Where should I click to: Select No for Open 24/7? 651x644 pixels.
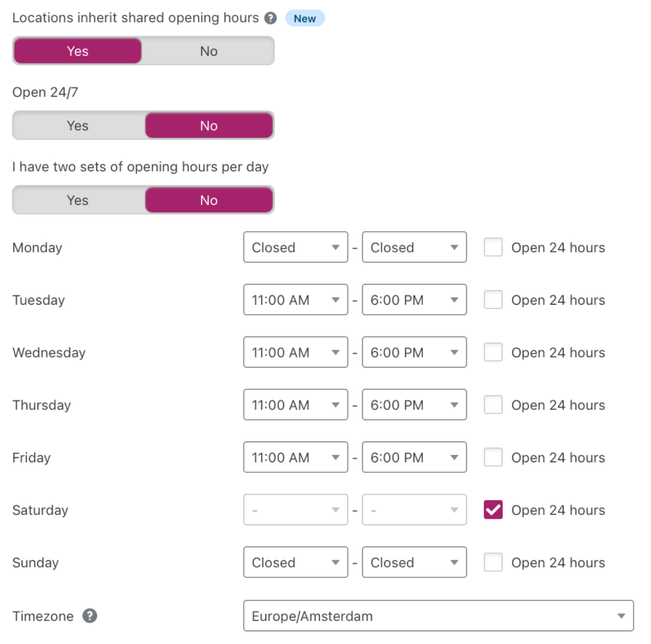[x=208, y=125]
